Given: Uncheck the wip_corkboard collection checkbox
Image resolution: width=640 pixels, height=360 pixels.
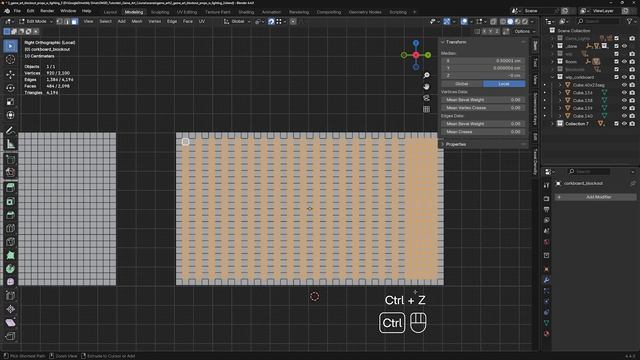Looking at the screenshot, I should click(616, 77).
